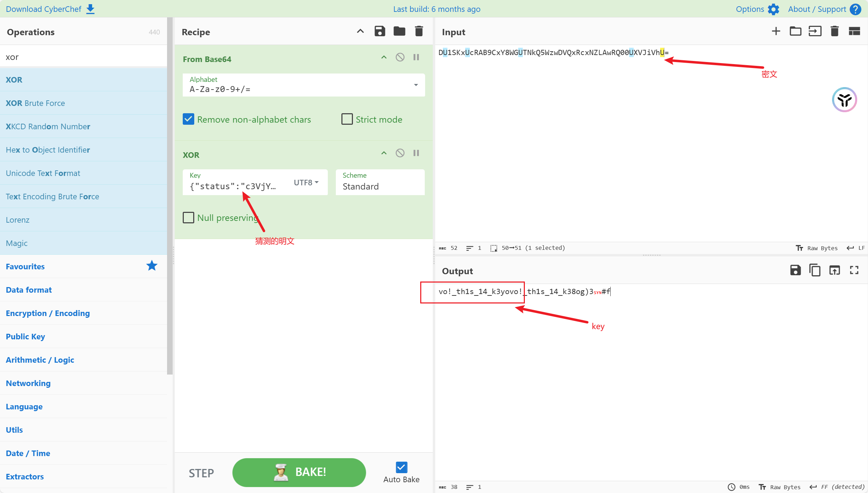Expand the Encryption / Encoding category

pyautogui.click(x=48, y=313)
